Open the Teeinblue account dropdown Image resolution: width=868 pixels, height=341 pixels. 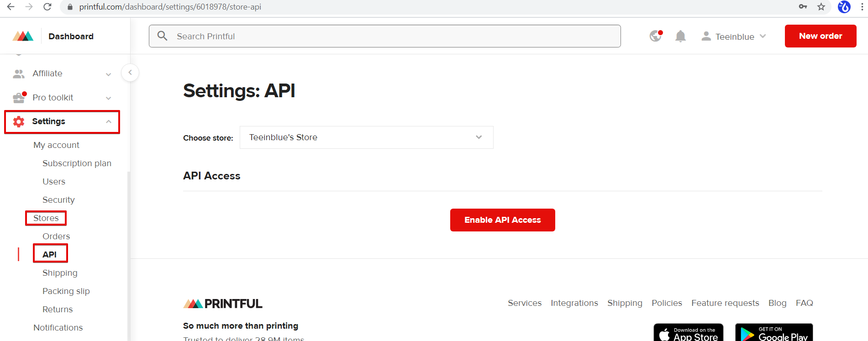coord(734,37)
